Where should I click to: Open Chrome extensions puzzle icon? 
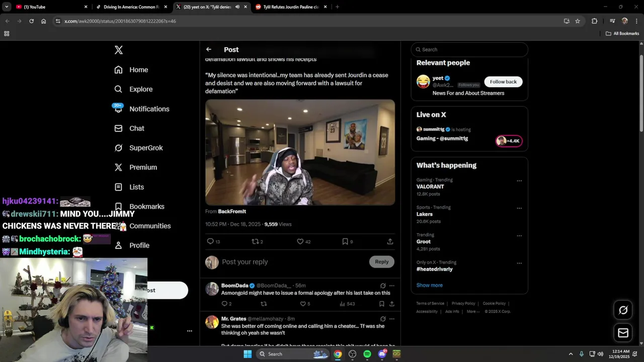(595, 21)
